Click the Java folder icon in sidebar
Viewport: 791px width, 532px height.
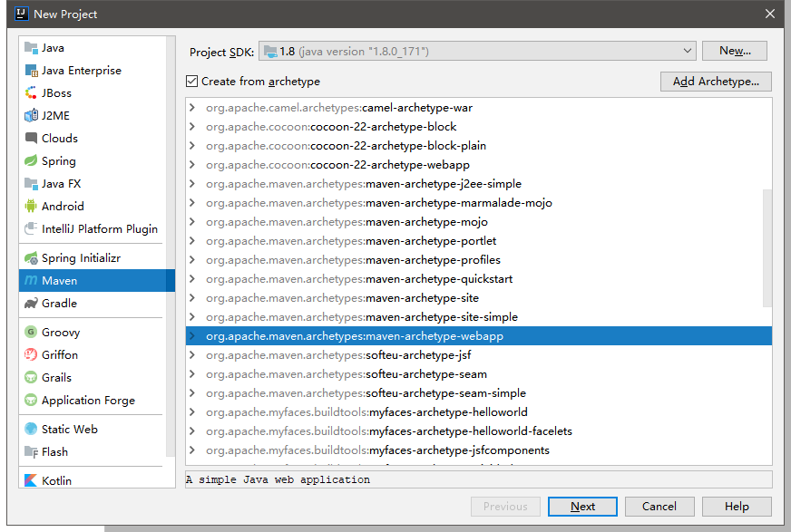(31, 48)
